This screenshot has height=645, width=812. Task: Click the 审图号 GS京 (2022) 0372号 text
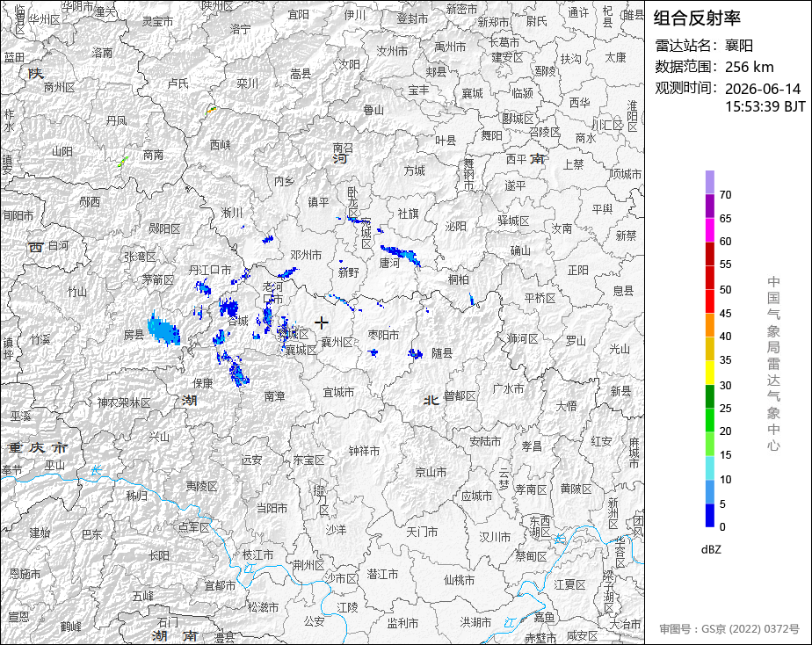(x=729, y=629)
